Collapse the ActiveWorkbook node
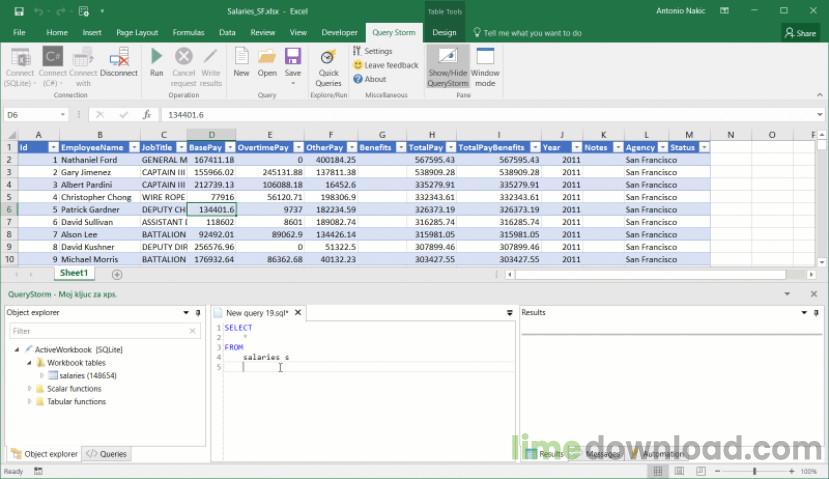 (x=17, y=349)
